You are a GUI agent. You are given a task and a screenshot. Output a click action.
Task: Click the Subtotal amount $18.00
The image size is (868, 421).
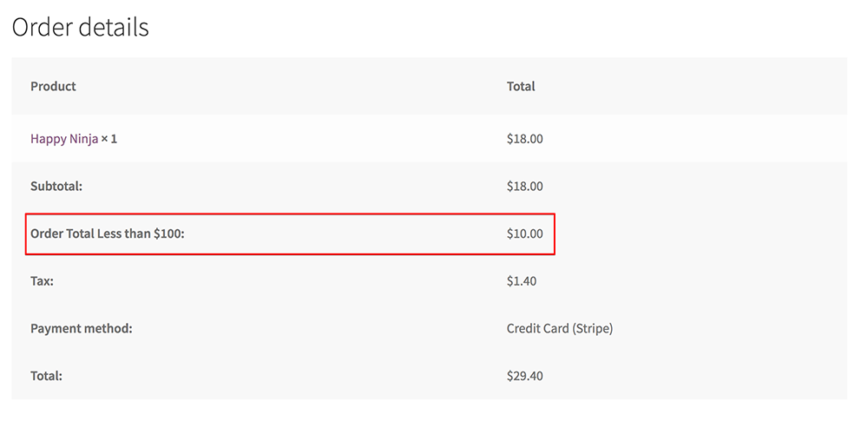click(x=524, y=187)
